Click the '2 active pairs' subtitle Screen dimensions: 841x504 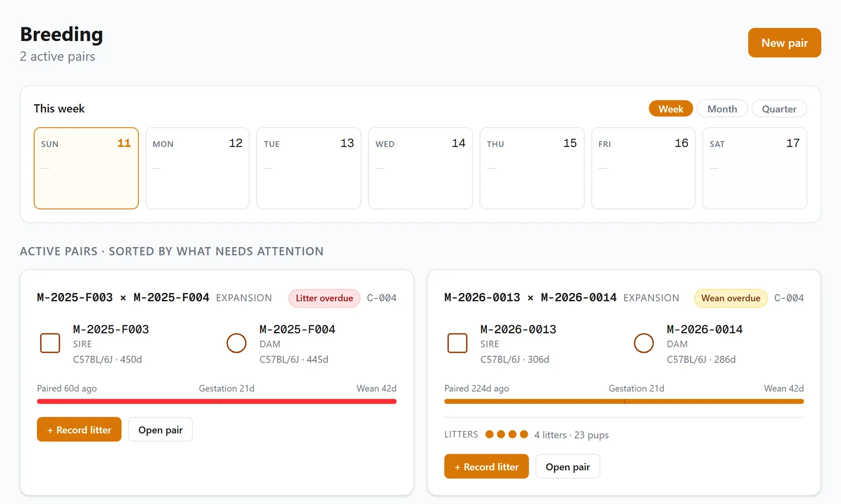(x=57, y=56)
